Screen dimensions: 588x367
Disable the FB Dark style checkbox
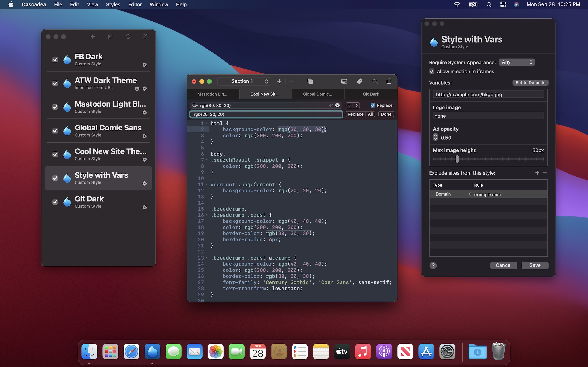pyautogui.click(x=55, y=60)
